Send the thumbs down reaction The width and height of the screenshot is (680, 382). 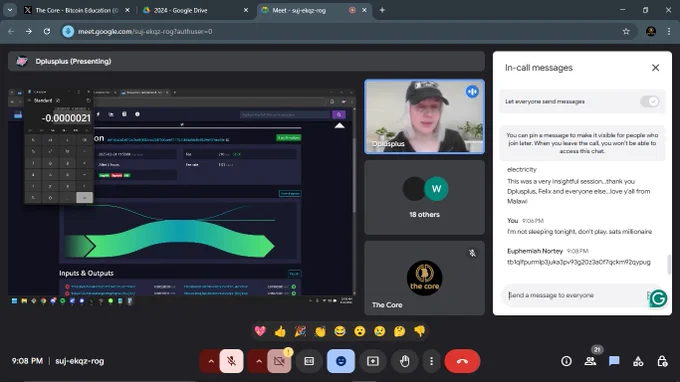point(419,331)
